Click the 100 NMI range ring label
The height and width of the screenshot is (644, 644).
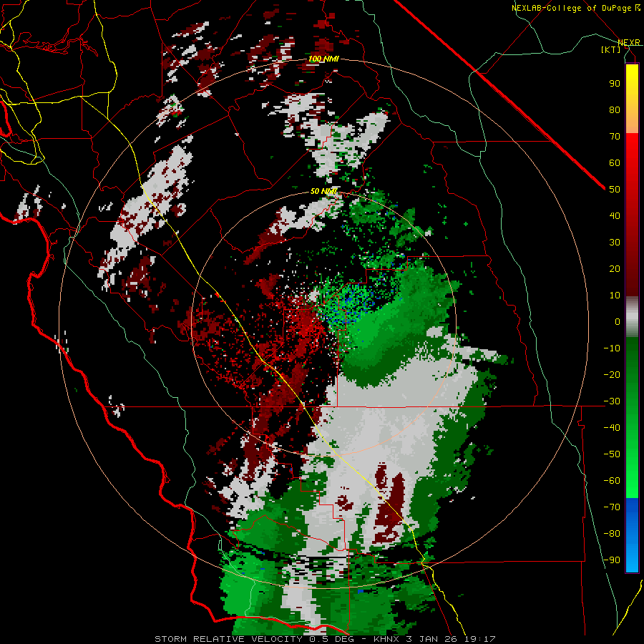coord(323,59)
